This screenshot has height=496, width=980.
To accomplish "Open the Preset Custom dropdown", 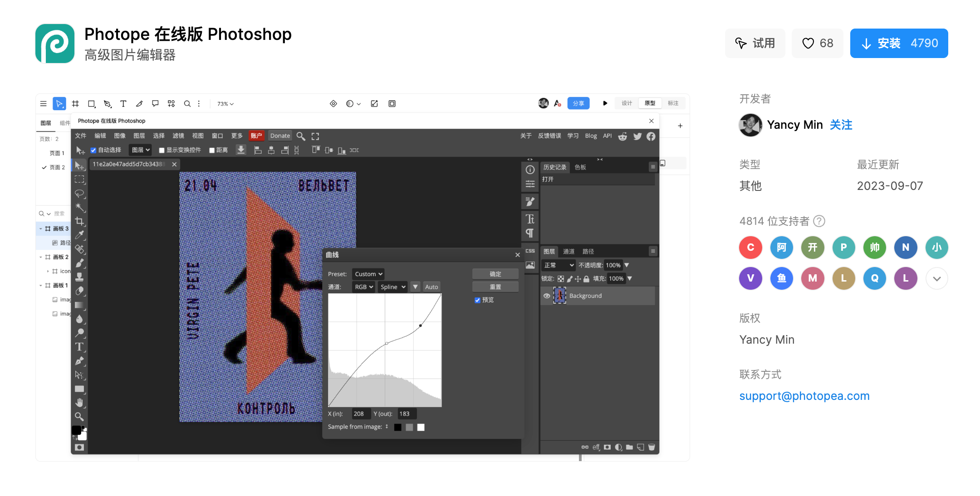I will click(368, 274).
